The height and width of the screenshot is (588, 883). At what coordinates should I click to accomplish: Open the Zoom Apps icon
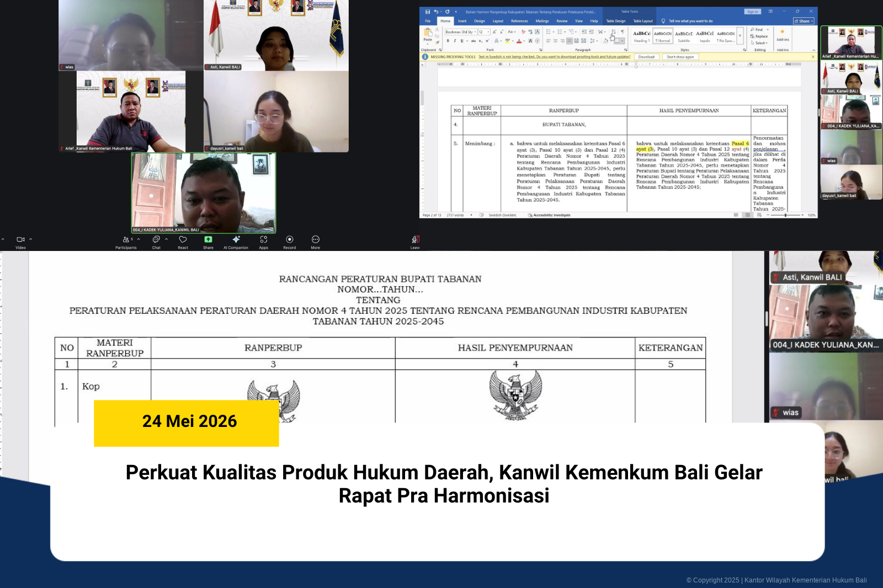point(264,239)
